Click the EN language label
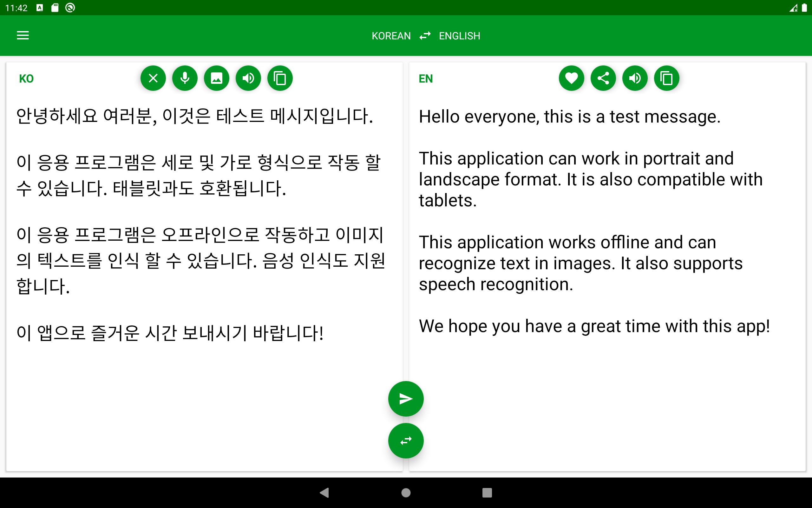Screen dimensions: 812x508 (425, 79)
